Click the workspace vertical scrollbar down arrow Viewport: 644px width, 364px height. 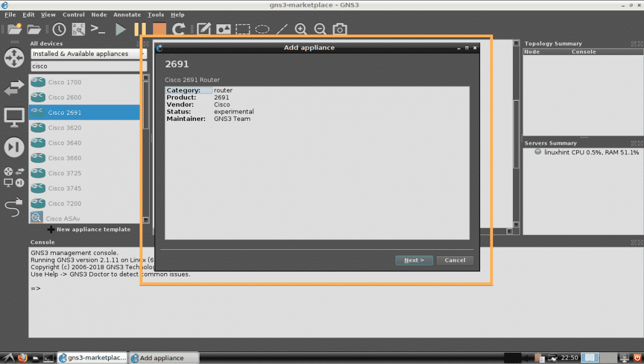[516, 225]
